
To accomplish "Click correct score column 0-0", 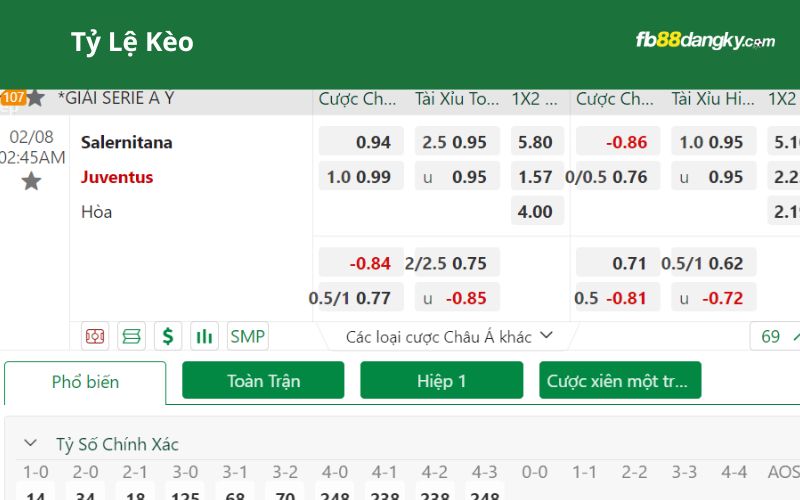I will (534, 472).
